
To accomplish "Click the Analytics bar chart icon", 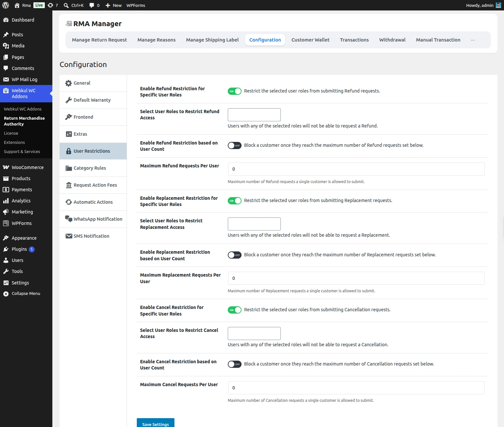I will [6, 201].
